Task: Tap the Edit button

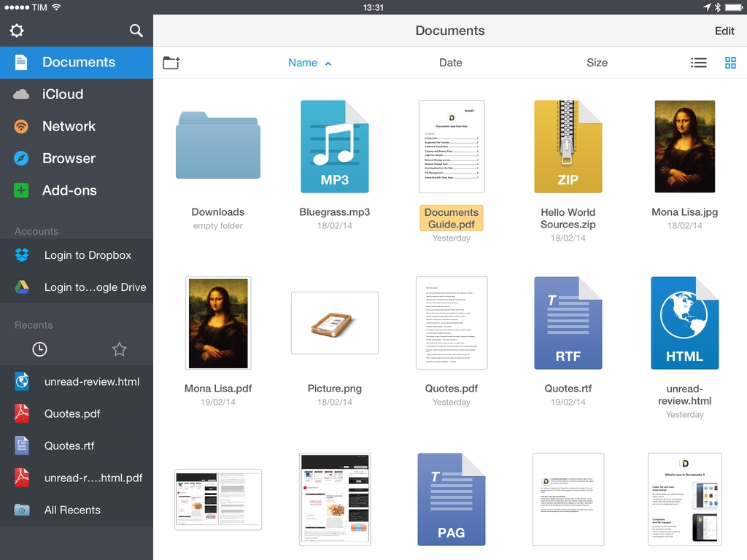Action: coord(724,31)
